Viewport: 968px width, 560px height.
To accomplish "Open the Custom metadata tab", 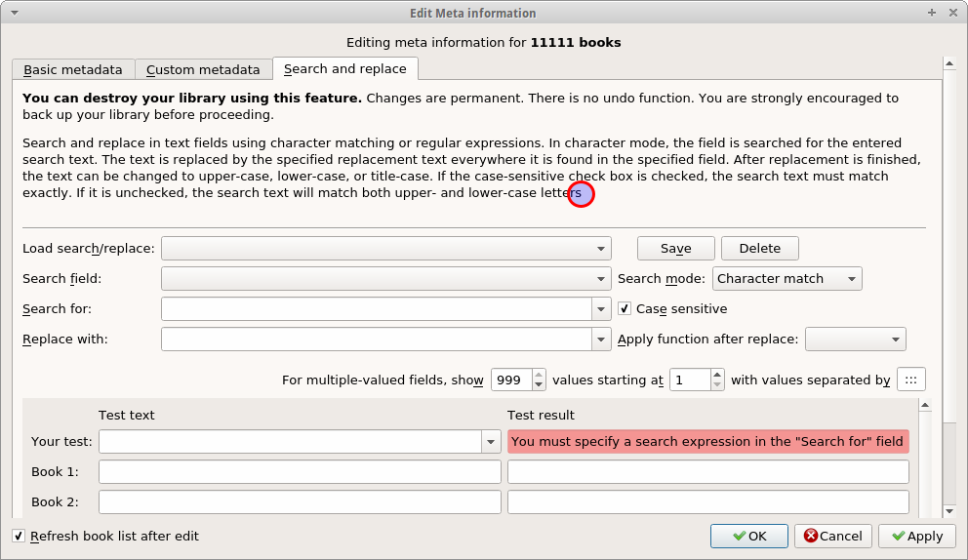I will click(x=203, y=69).
